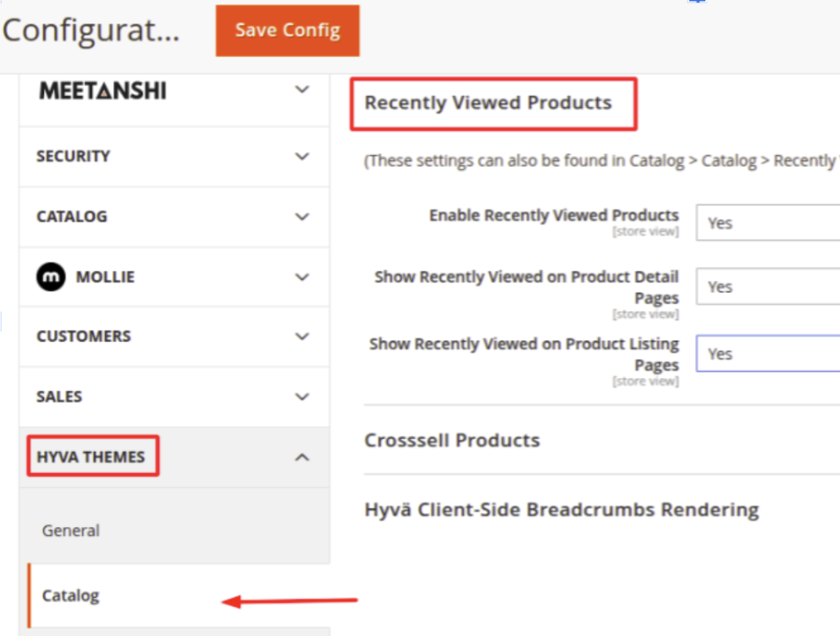Click the Save Config button
Viewport: 840px width, 636px height.
[x=287, y=31]
